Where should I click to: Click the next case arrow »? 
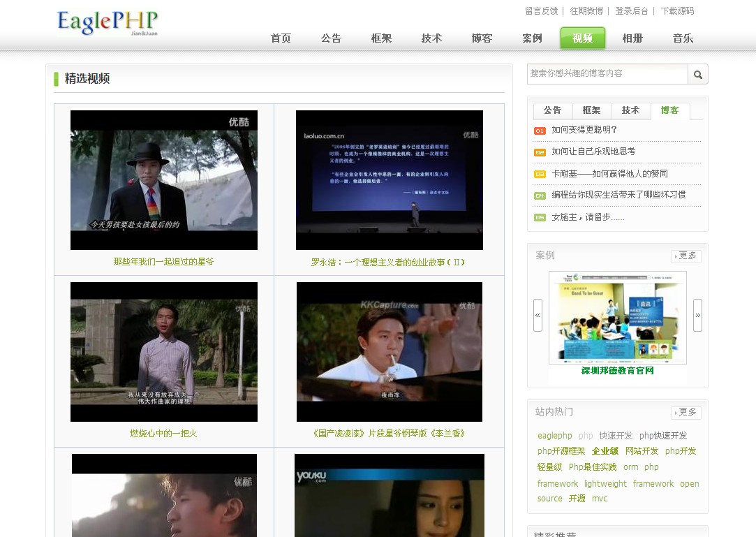697,315
